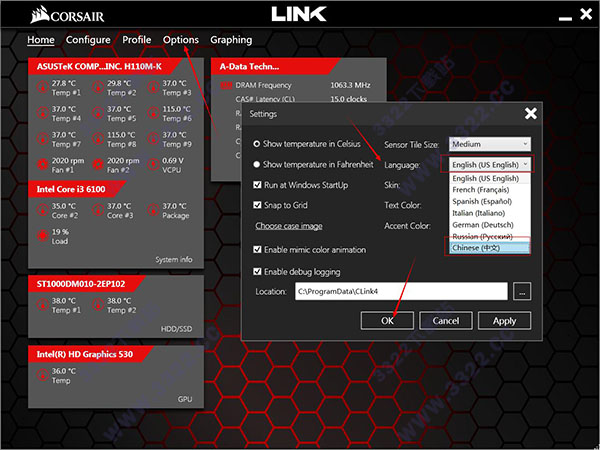Click the VCPU 0.69 V voltage icon
This screenshot has width=600, height=450.
tap(153, 165)
